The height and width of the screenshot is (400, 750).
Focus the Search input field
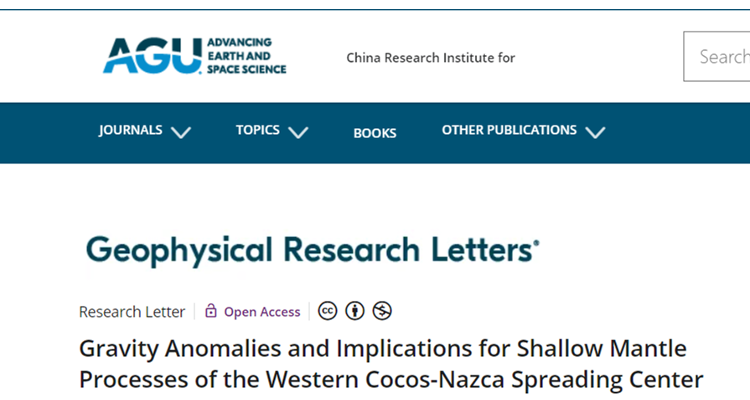(x=717, y=56)
